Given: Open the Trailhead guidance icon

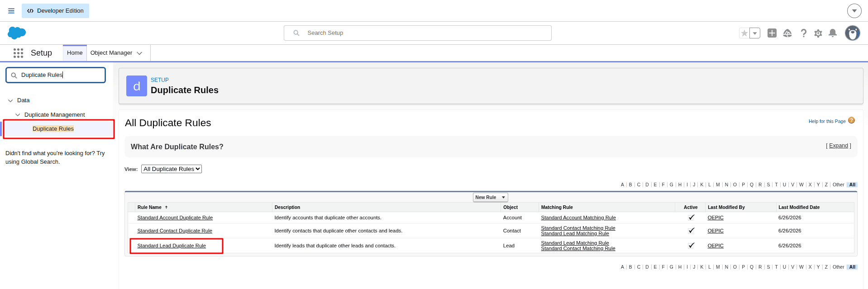Looking at the screenshot, I should [x=787, y=33].
